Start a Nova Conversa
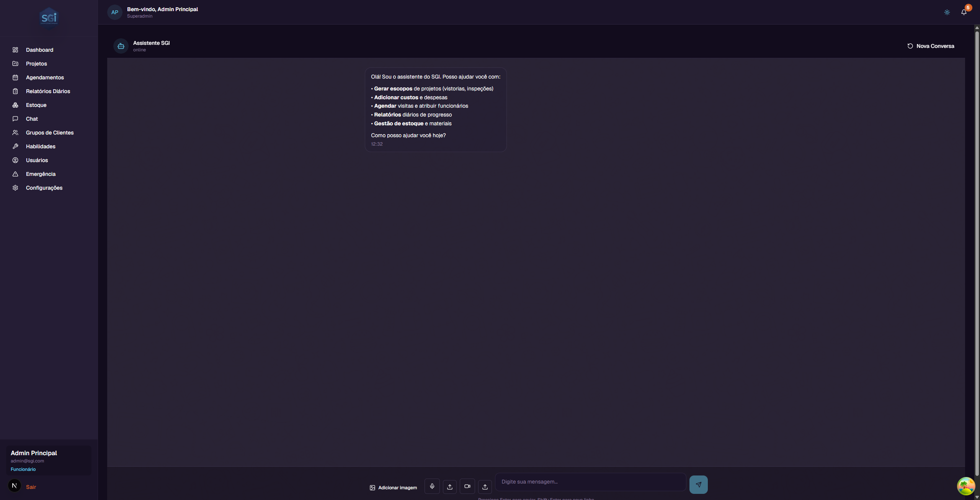Image resolution: width=980 pixels, height=500 pixels. [x=931, y=46]
